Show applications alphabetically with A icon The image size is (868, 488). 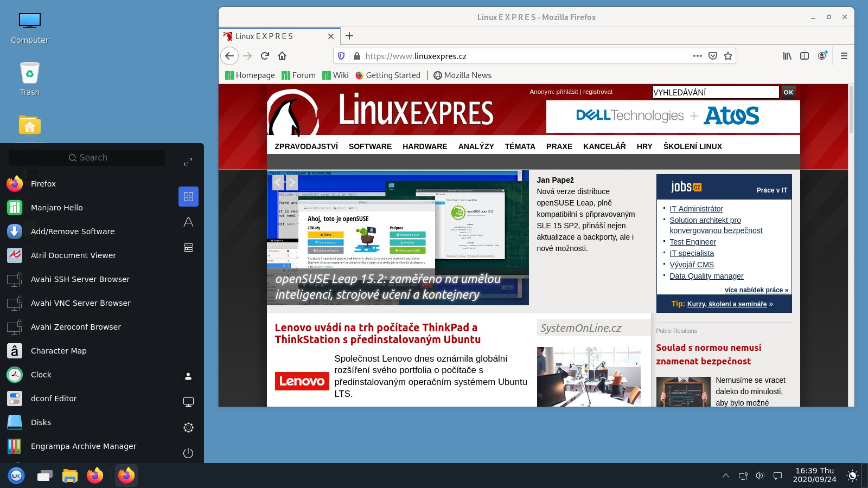click(188, 222)
